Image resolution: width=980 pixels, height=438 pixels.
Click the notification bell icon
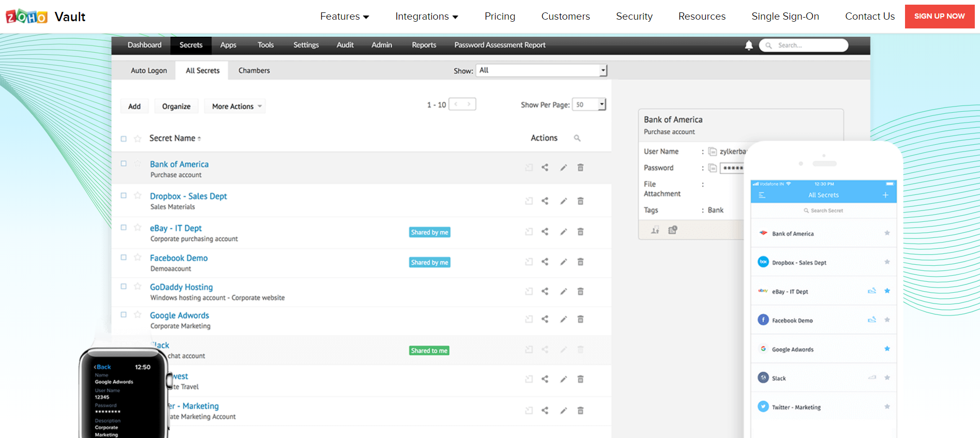click(748, 46)
